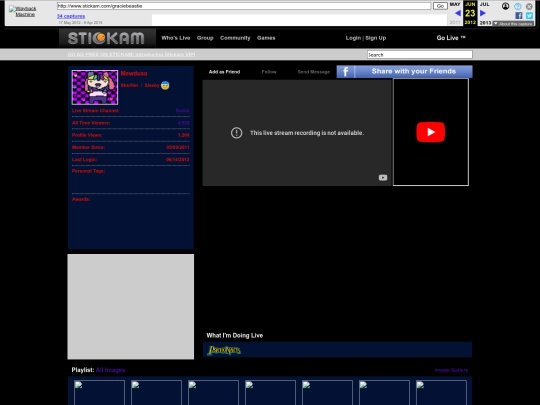Click the Sign Up link

(x=376, y=38)
